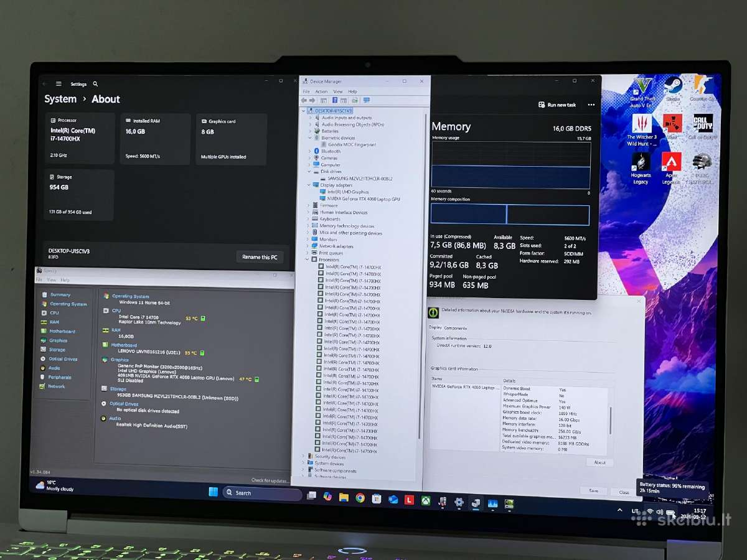
Task: Click Device Manager back arrow toolbar icon
Action: point(304,100)
